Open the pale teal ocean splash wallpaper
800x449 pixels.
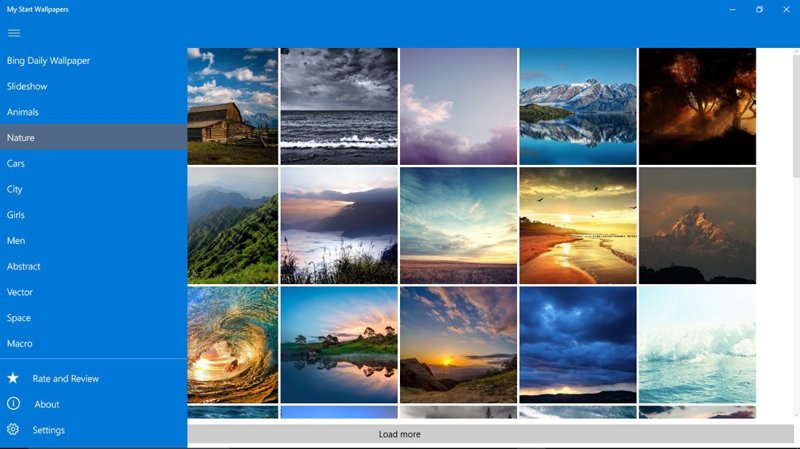[697, 345]
